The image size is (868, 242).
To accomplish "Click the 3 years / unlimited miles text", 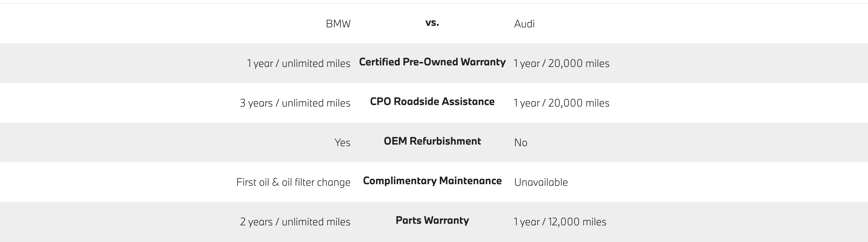I will 295,103.
